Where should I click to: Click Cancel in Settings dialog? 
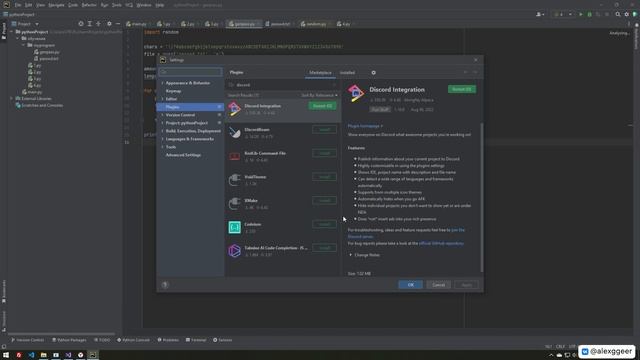438,284
